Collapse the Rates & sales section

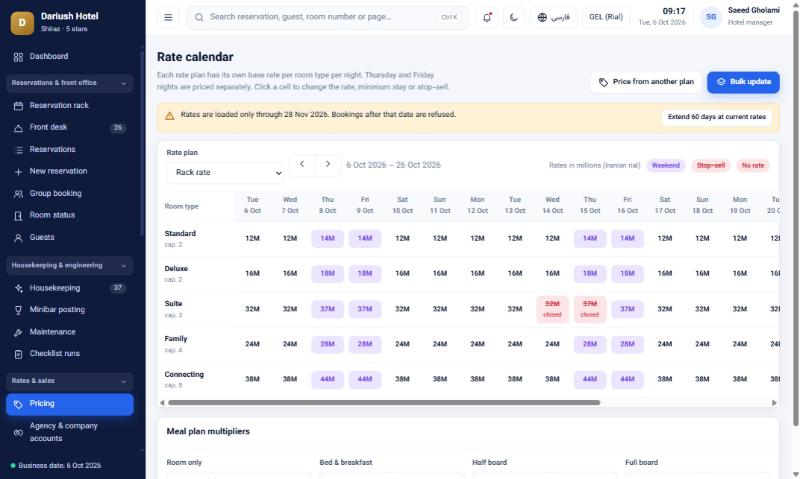(x=70, y=381)
